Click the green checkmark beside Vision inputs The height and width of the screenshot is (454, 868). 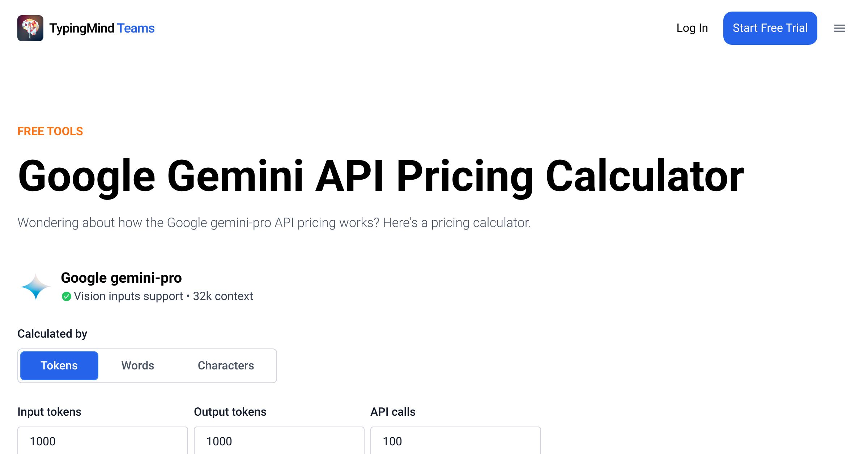66,296
